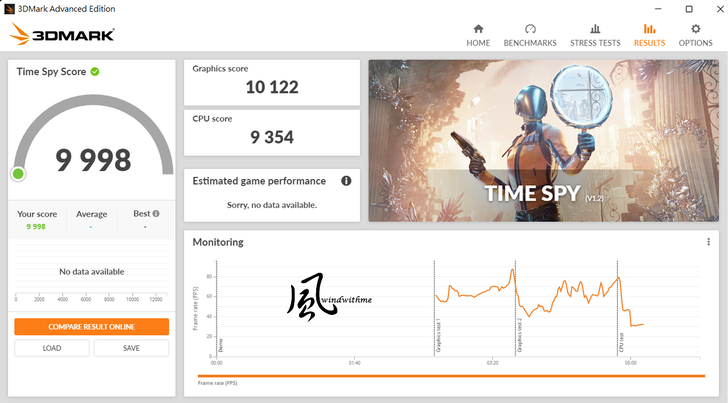Click 'Sorry, no data available.' text
The width and height of the screenshot is (728, 403).
[272, 205]
